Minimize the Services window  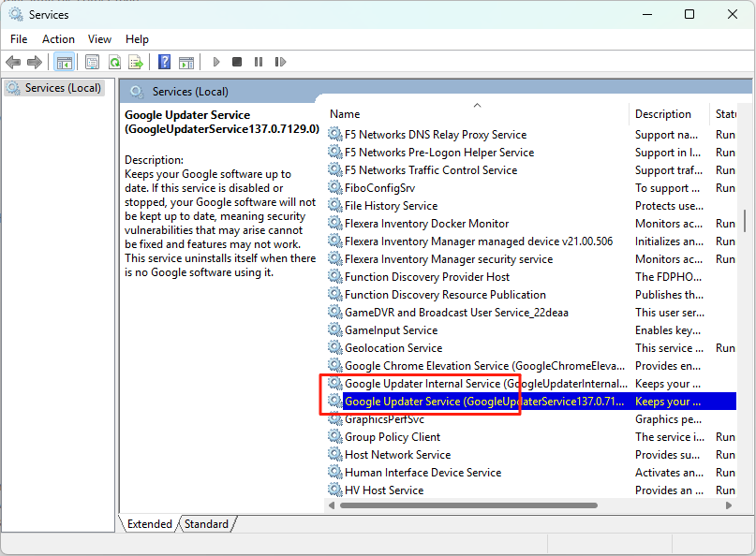coord(647,14)
